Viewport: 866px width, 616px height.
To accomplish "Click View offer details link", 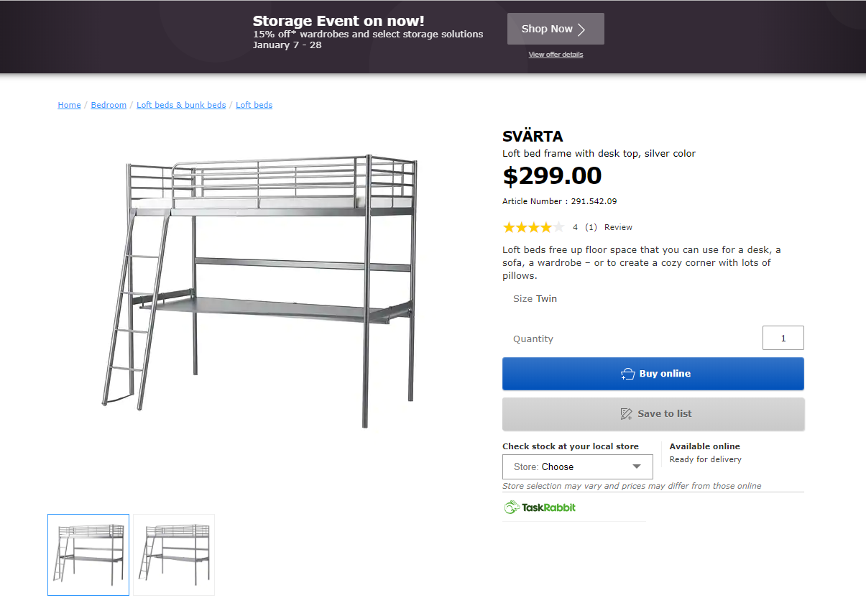I will tap(556, 55).
